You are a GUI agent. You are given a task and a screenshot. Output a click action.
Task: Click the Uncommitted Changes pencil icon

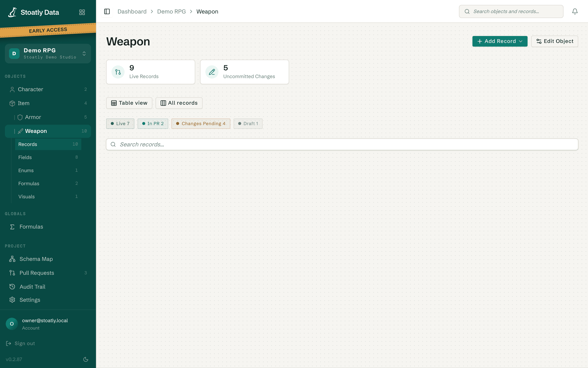[x=212, y=72]
